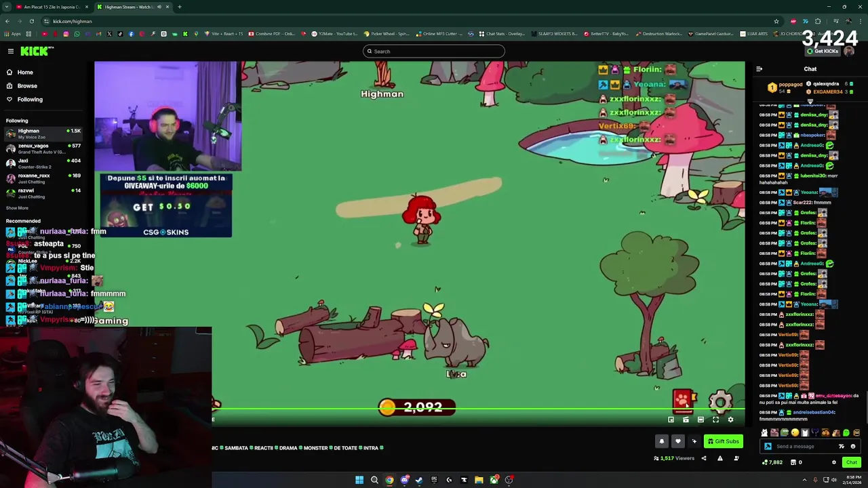Open the emote picker in chat box
The width and height of the screenshot is (868, 488).
tap(853, 447)
